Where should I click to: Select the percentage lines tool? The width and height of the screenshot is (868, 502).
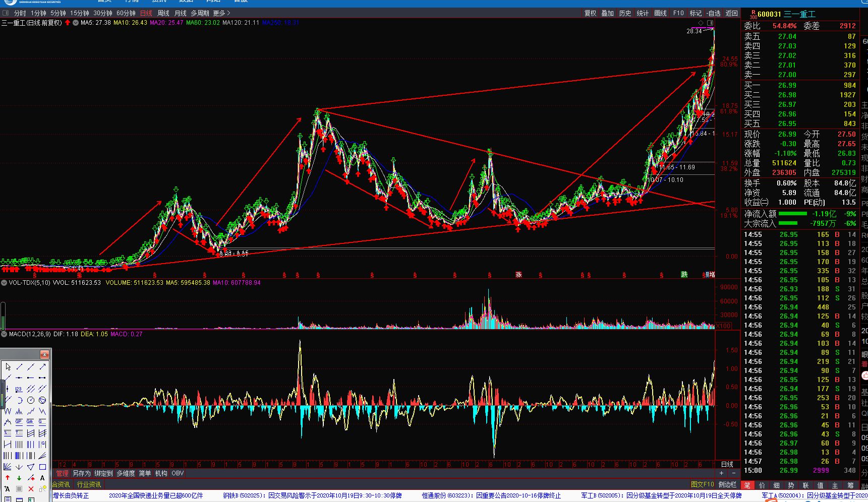click(8, 432)
